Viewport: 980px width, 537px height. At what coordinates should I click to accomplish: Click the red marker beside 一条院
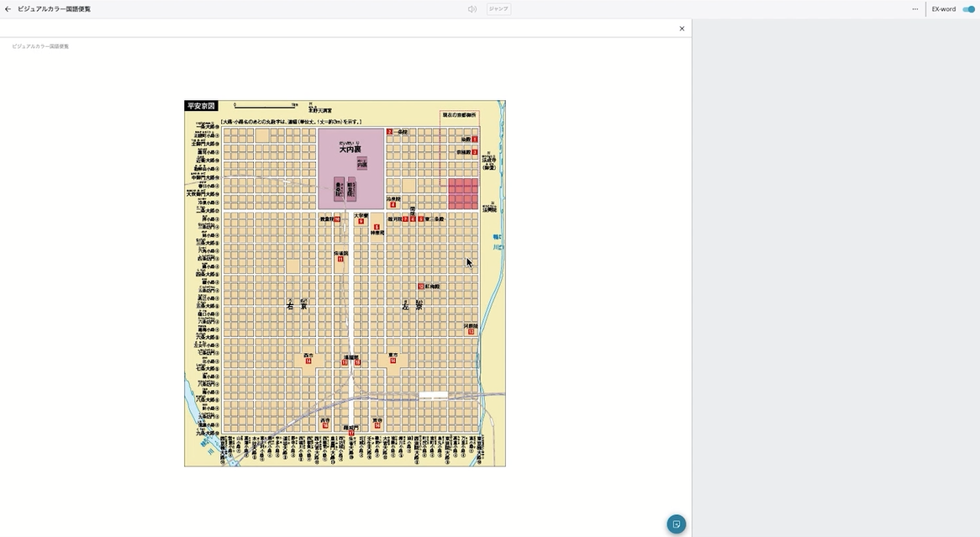click(x=390, y=132)
